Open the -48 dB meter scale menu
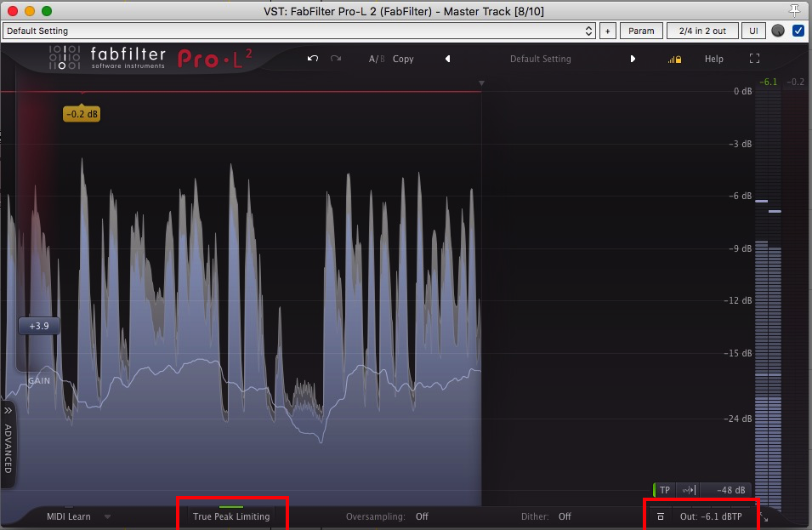This screenshot has height=530, width=812. click(726, 490)
